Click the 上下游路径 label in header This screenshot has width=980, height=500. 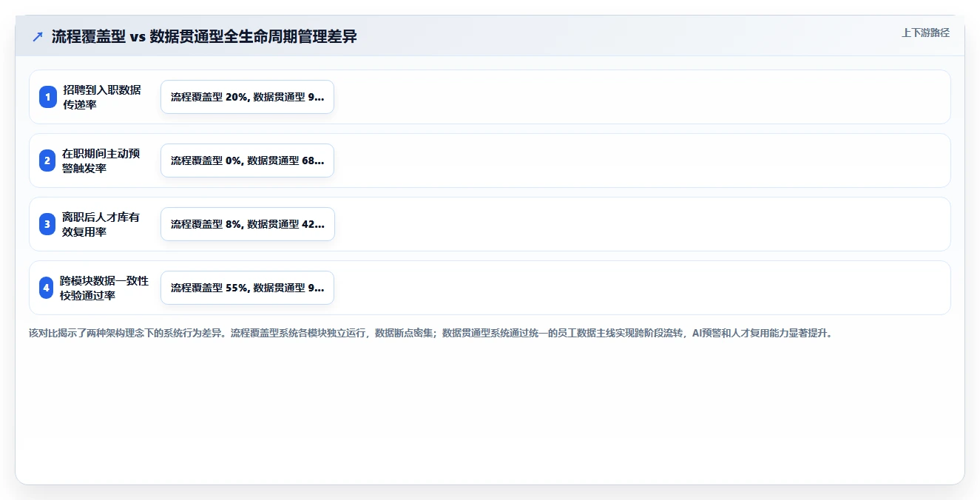click(925, 33)
